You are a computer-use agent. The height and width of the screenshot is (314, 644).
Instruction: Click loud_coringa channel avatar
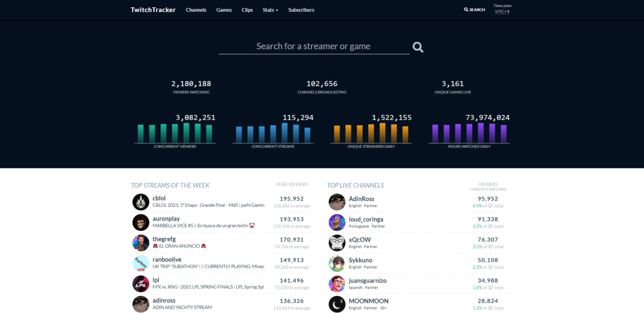[x=337, y=222]
